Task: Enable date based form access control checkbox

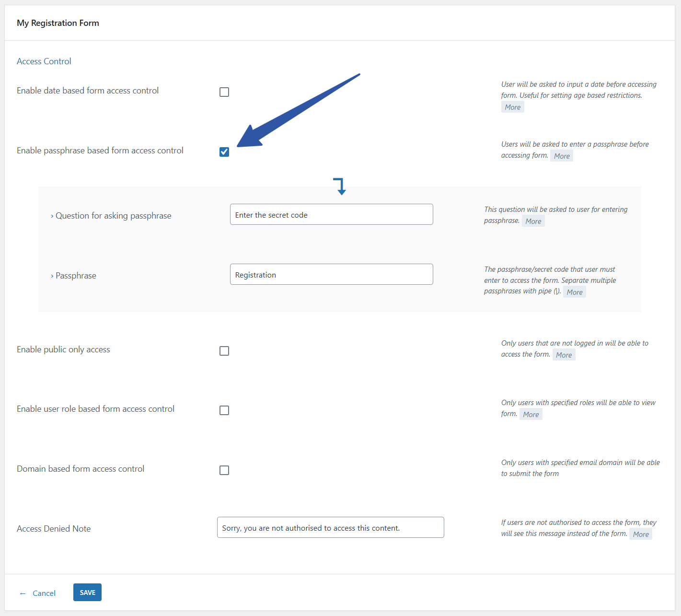Action: (224, 92)
